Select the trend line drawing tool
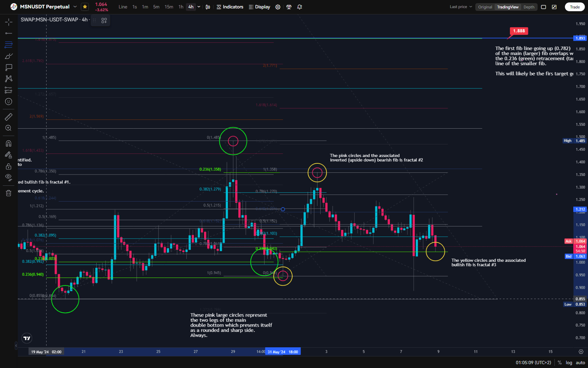The width and height of the screenshot is (588, 368). (x=9, y=33)
